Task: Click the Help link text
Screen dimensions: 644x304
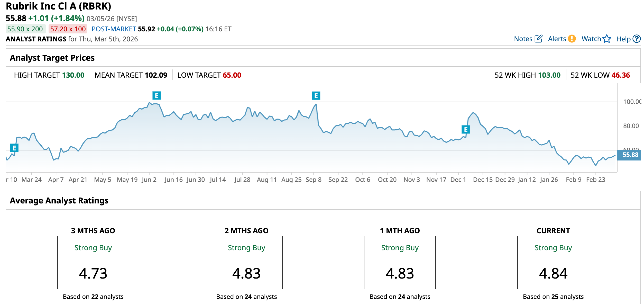Action: [623, 39]
